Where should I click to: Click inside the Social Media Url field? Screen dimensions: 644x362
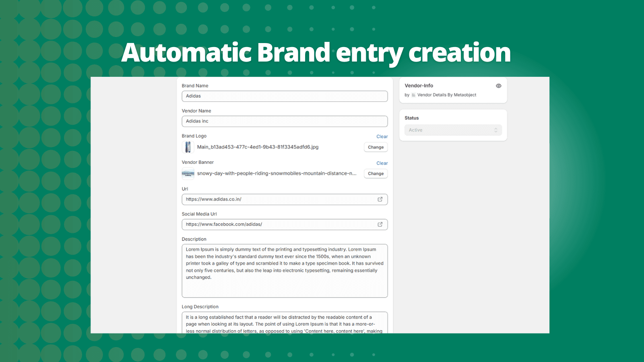278,224
